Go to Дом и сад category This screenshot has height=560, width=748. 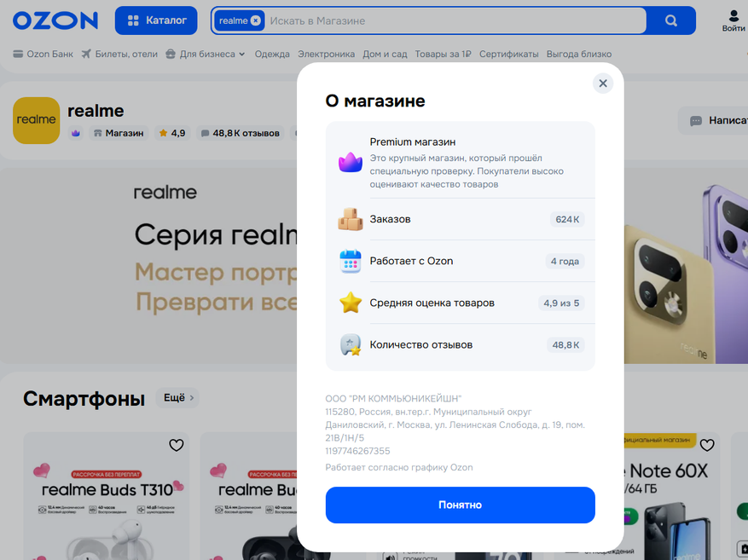pos(385,54)
